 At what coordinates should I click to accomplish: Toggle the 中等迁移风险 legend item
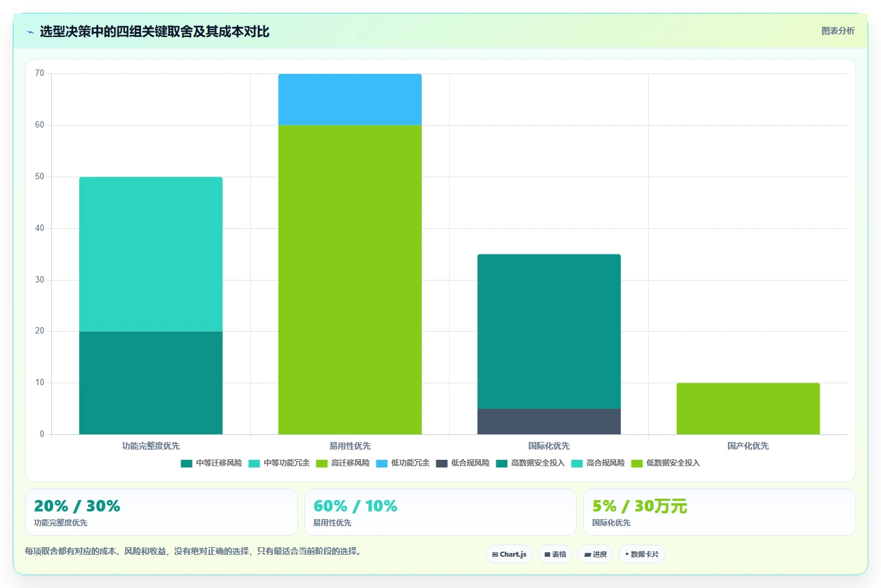211,463
